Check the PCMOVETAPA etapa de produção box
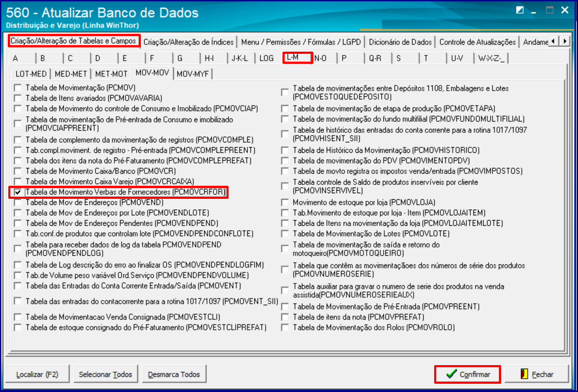This screenshot has width=578, height=392. coord(285,109)
